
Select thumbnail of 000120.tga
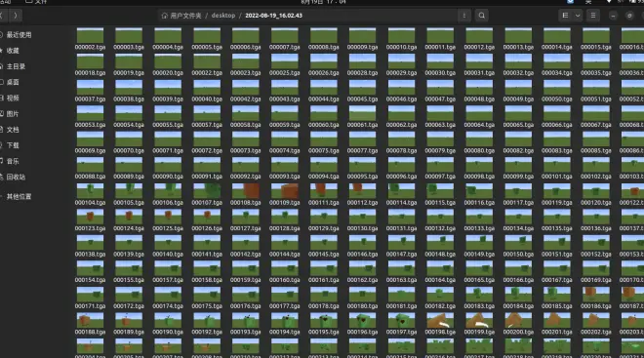pos(596,191)
